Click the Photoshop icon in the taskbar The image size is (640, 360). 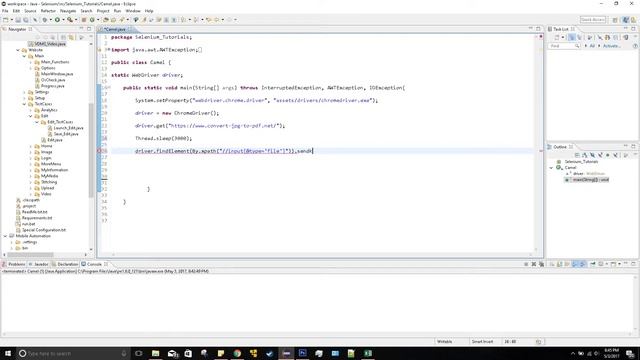pos(302,353)
